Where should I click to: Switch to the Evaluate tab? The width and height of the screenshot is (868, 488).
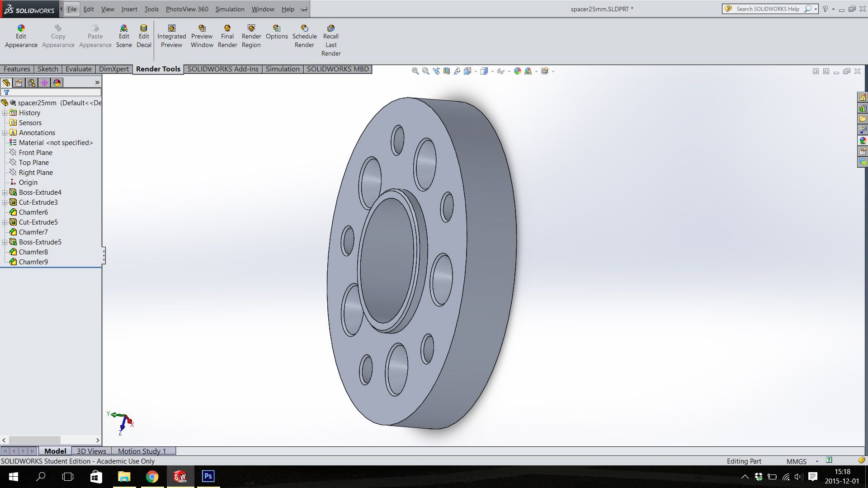pos(78,69)
